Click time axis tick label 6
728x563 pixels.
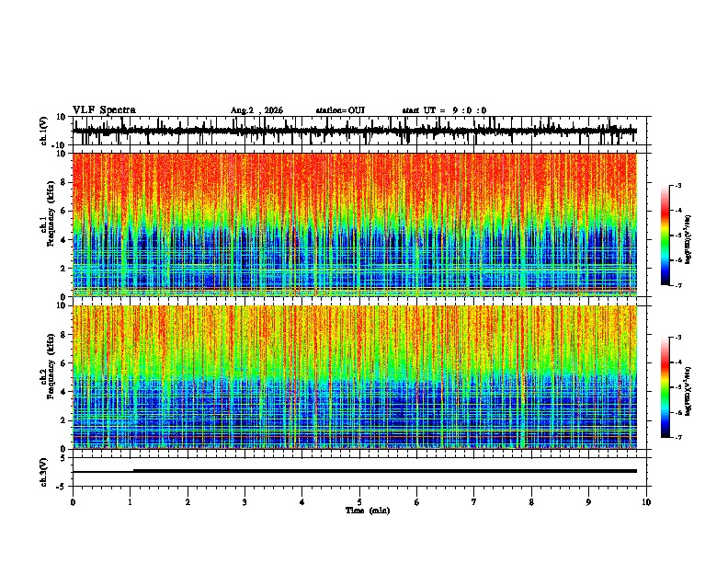point(417,502)
